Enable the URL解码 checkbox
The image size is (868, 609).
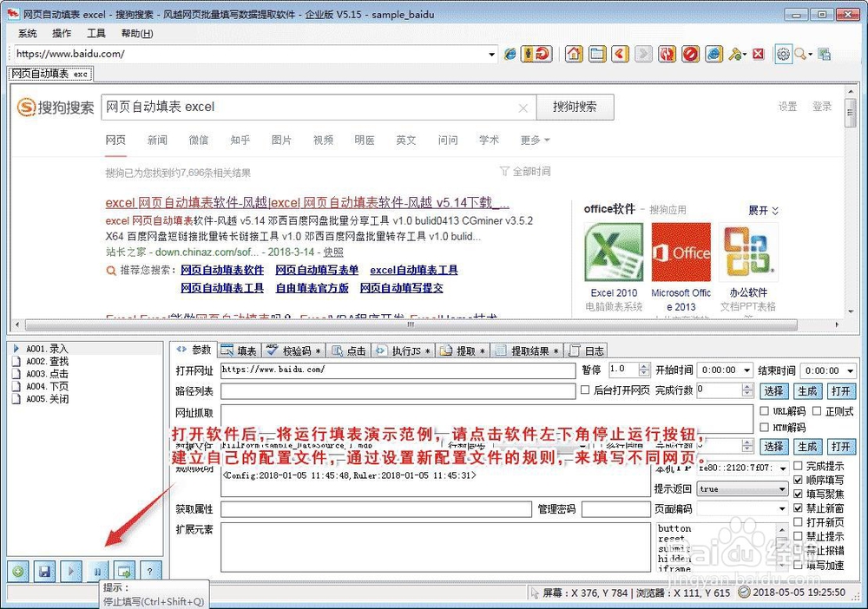pyautogui.click(x=765, y=411)
